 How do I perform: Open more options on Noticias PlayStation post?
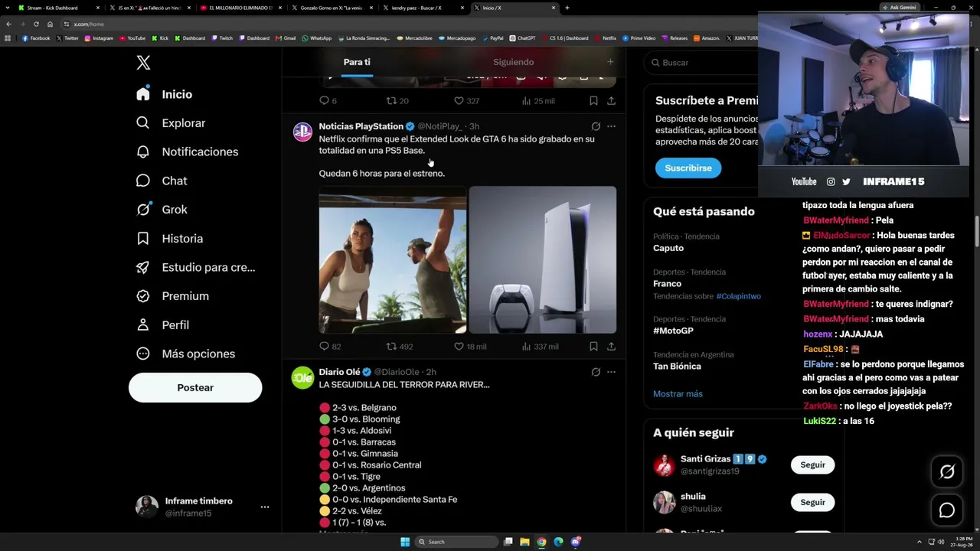611,126
